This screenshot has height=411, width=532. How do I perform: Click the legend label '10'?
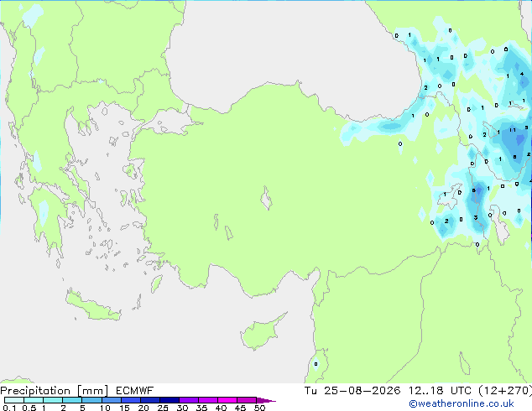pyautogui.click(x=105, y=408)
